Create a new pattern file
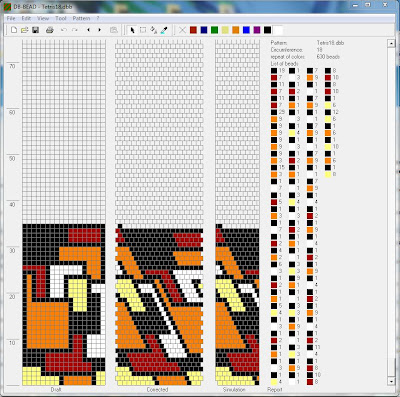 point(14,30)
